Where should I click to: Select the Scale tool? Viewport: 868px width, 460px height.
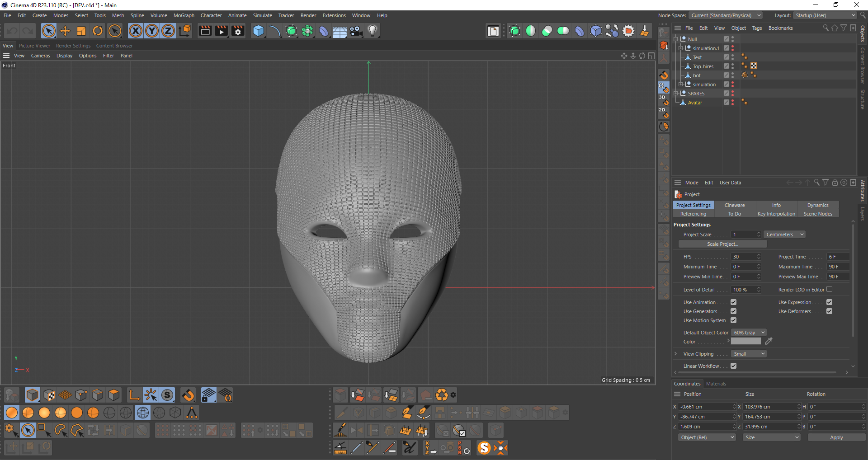click(x=81, y=31)
